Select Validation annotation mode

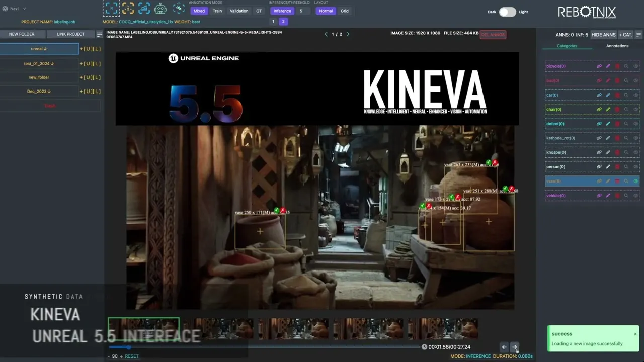click(x=239, y=11)
